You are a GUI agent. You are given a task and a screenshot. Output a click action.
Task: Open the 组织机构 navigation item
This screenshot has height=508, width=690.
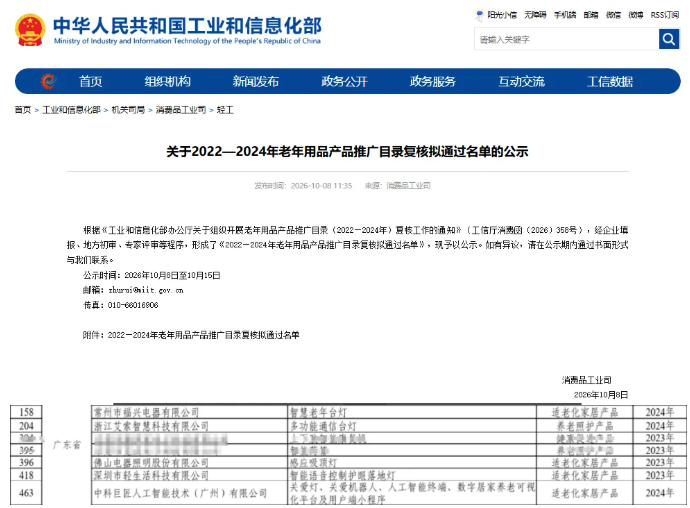(x=168, y=81)
